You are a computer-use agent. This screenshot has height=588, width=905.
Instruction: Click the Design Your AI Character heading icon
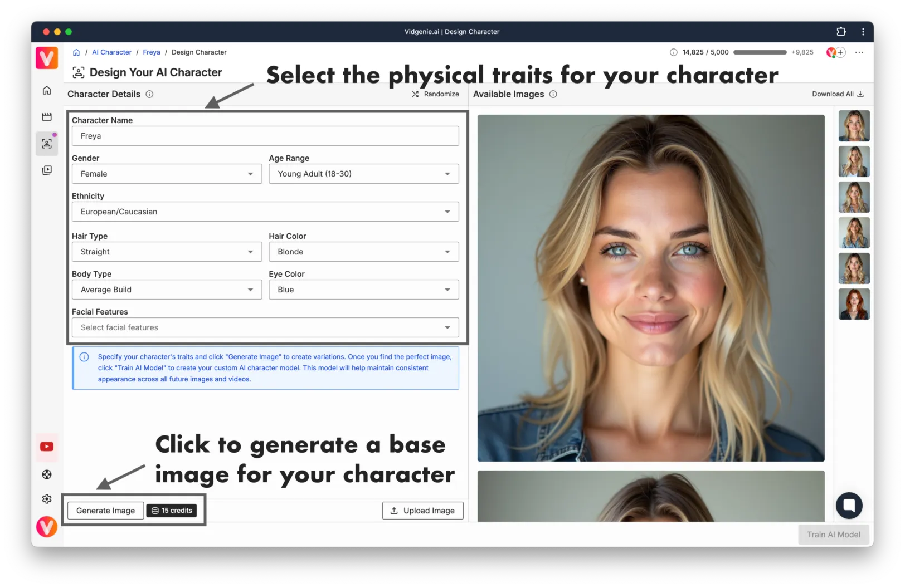(x=79, y=72)
